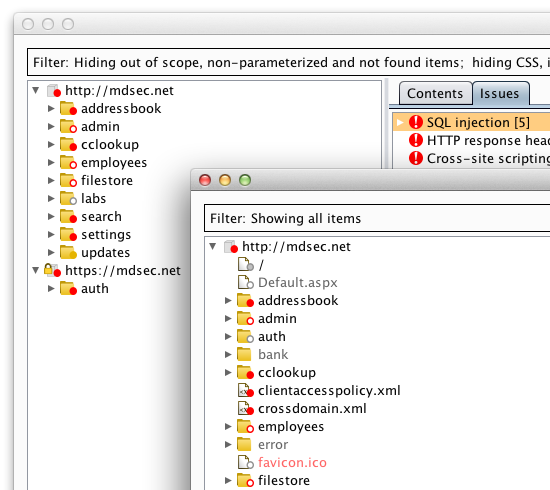Select the Issues tab

point(499,93)
